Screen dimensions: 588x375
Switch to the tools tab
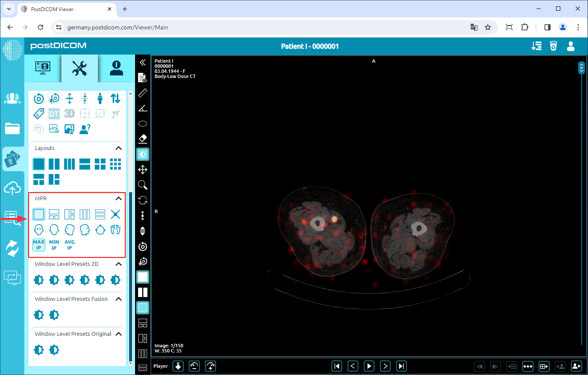[80, 68]
